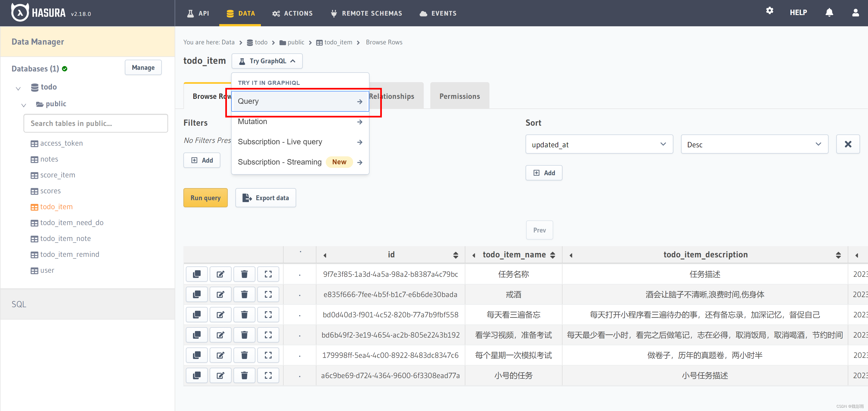868x411 pixels.
Task: Delete the 小号的任务 row with trash icon
Action: click(x=244, y=375)
